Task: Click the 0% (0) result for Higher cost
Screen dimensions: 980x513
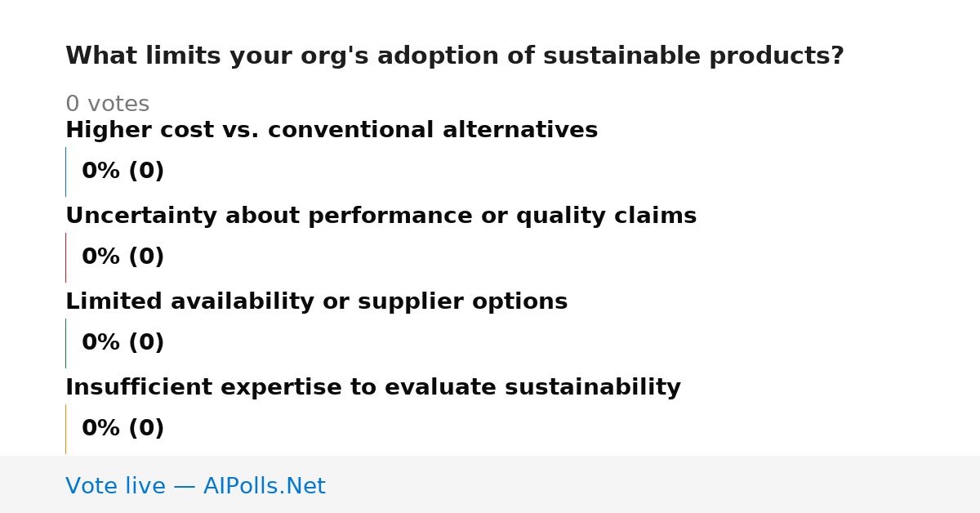Action: 122,172
